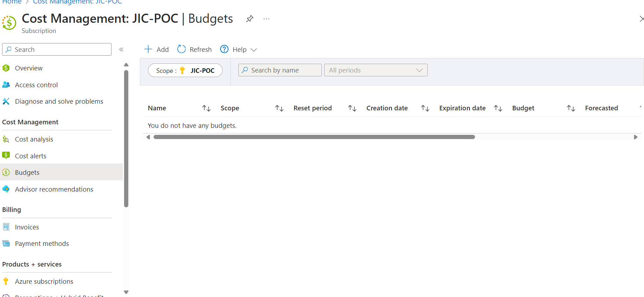Viewport: 644px width, 297px height.
Task: Pin the Budgets page to dashboard
Action: click(x=250, y=19)
